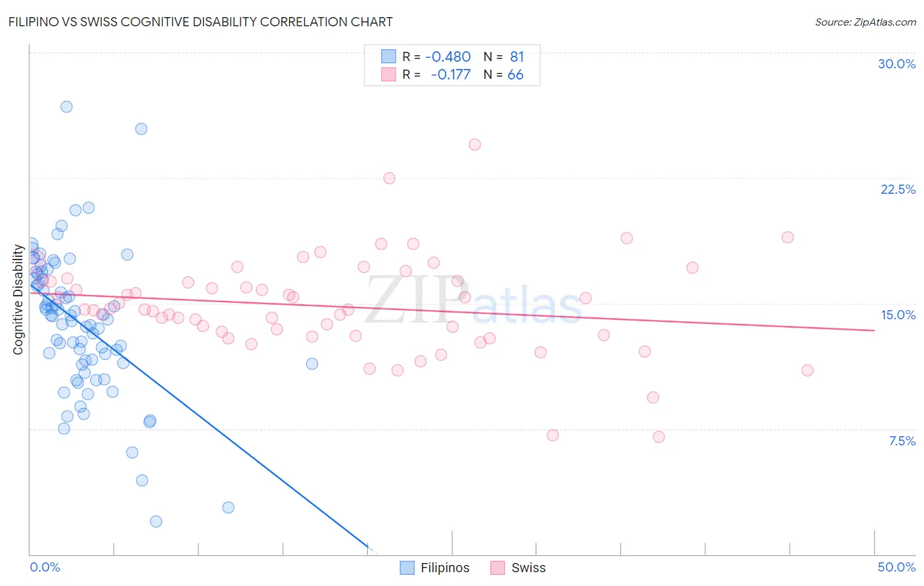
Task: Click the pink R = -0.177 stats swatch
Action: 388,74
